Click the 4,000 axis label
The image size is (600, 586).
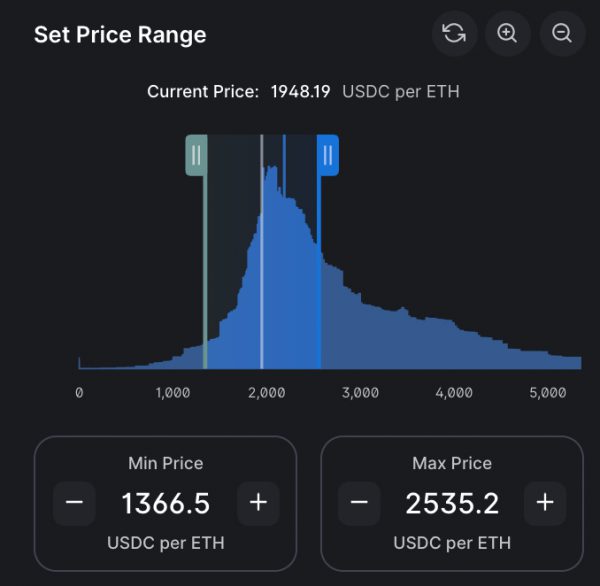click(454, 393)
